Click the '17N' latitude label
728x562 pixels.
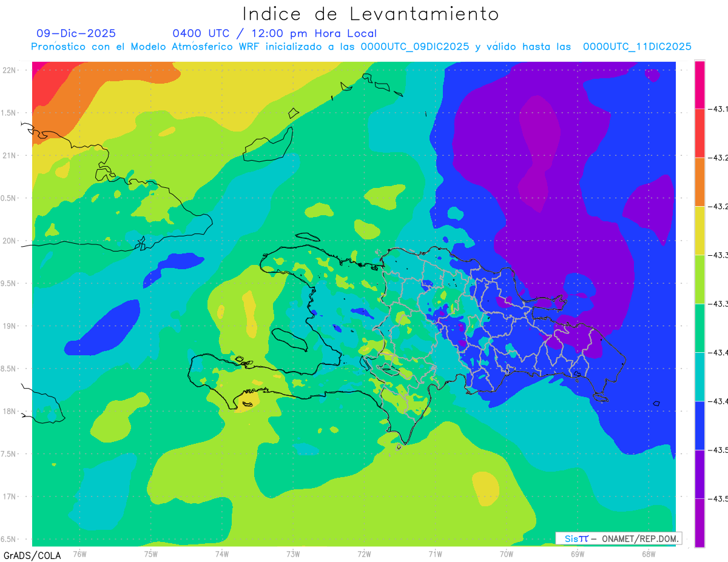point(10,497)
